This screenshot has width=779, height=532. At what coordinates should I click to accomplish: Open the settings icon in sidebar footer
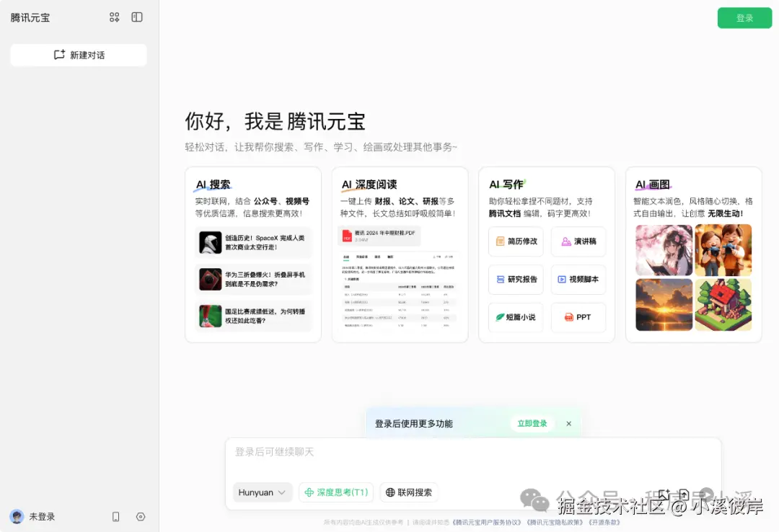[x=141, y=517]
